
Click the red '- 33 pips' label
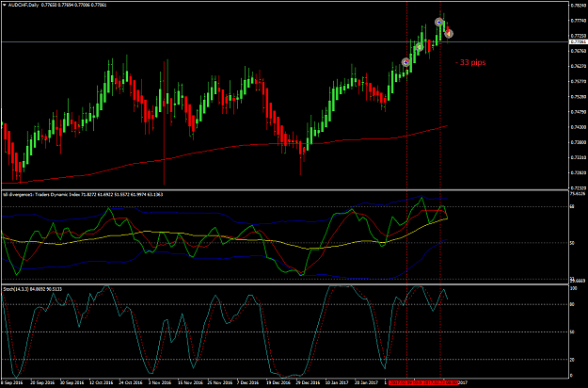click(x=470, y=62)
